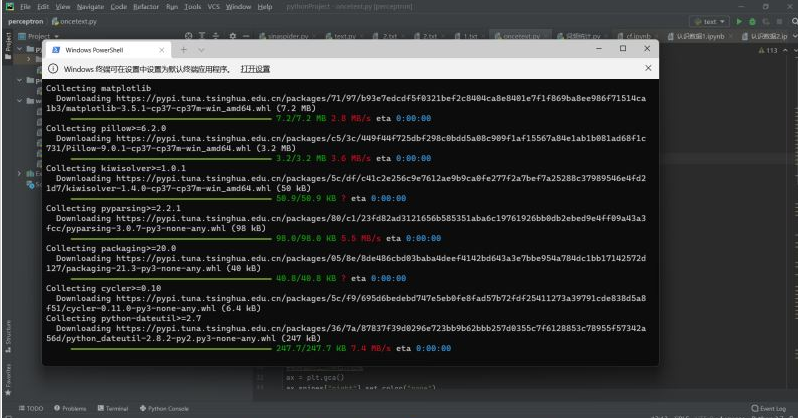Toggle the Structure side tool window tab
Screen dimensions: 798x418
tap(8, 337)
